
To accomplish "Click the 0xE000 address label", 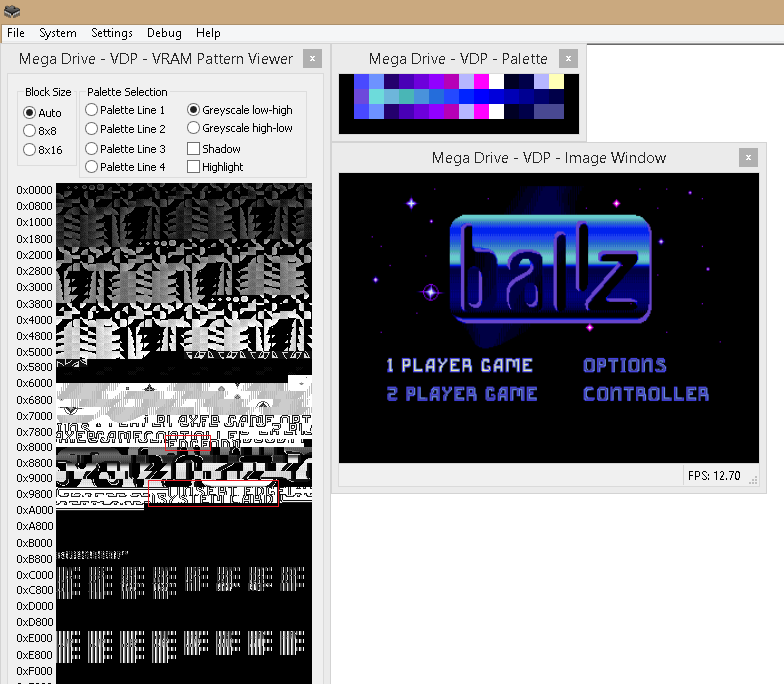I will coord(34,638).
